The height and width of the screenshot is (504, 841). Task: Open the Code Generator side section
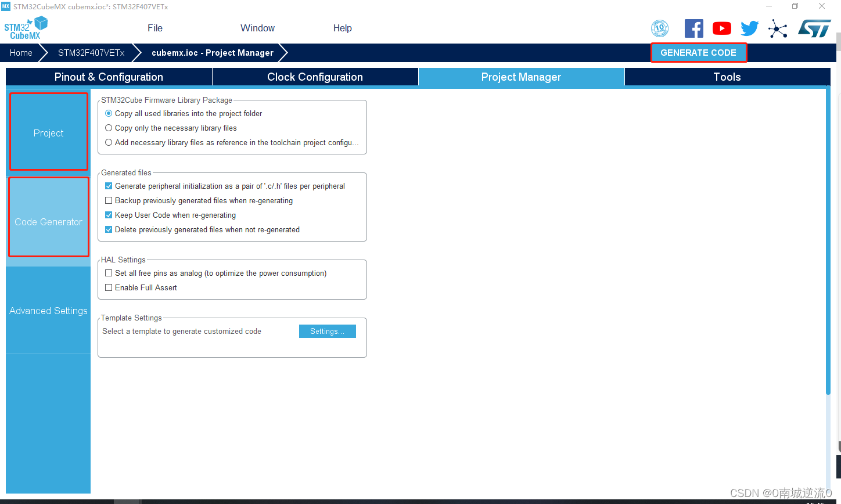tap(49, 222)
